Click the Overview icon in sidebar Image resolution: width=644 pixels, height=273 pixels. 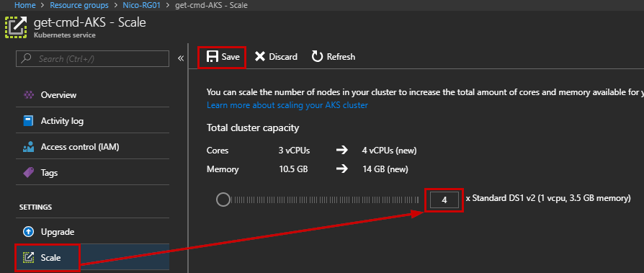click(28, 95)
